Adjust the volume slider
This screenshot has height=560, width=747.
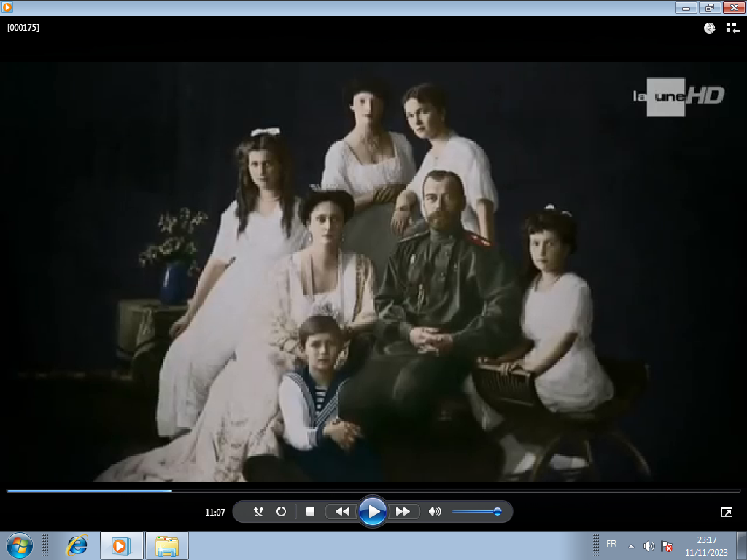tap(476, 511)
